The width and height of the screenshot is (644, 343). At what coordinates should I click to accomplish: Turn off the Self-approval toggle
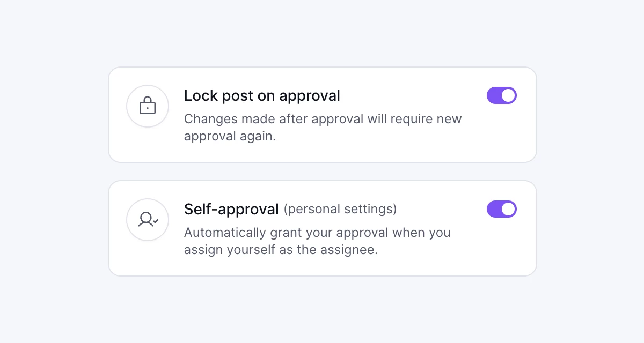[501, 209]
